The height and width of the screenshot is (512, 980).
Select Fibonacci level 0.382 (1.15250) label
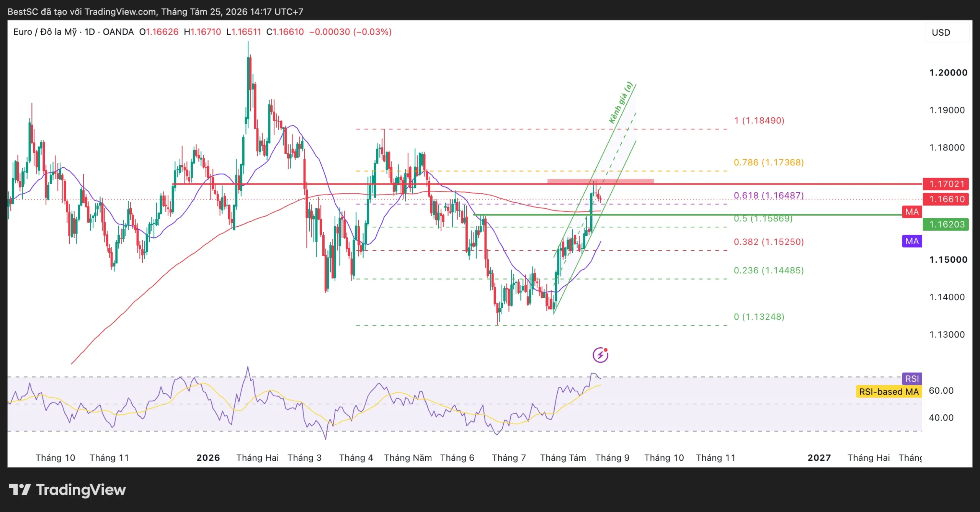tap(769, 242)
